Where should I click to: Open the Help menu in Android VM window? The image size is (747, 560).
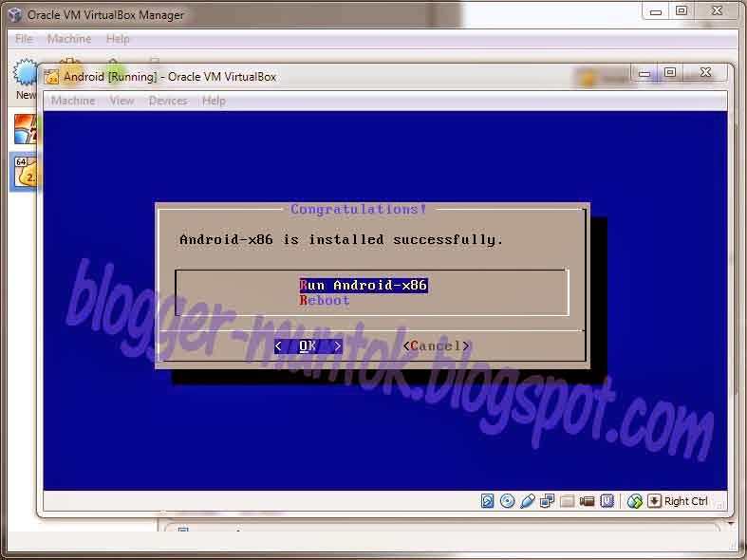[x=214, y=101]
